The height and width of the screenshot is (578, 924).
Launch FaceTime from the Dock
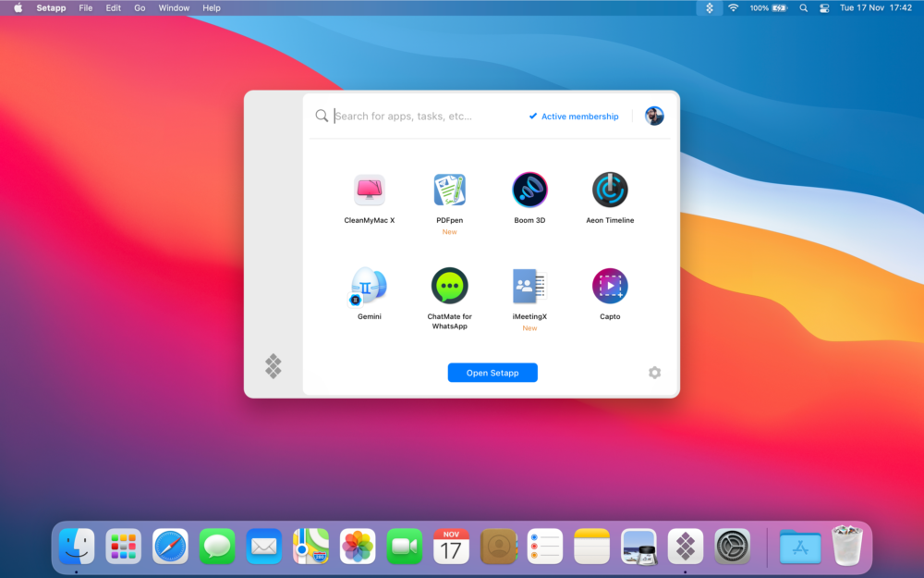click(x=405, y=547)
